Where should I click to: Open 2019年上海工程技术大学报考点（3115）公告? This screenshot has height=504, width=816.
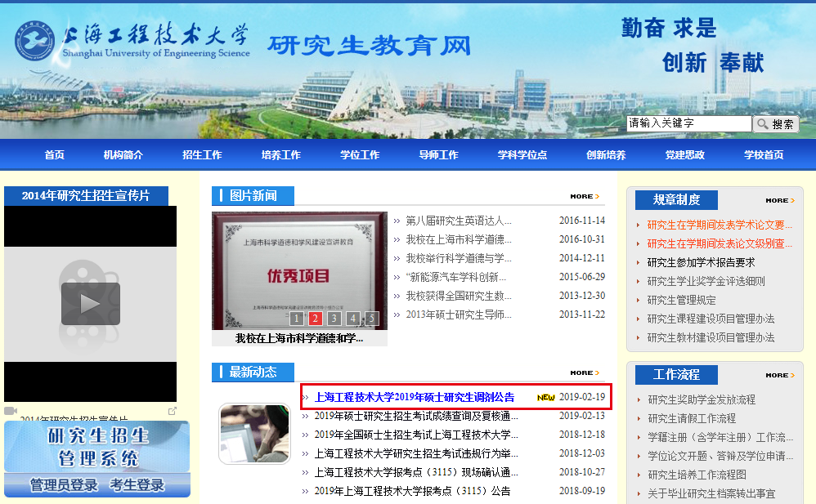(412, 490)
